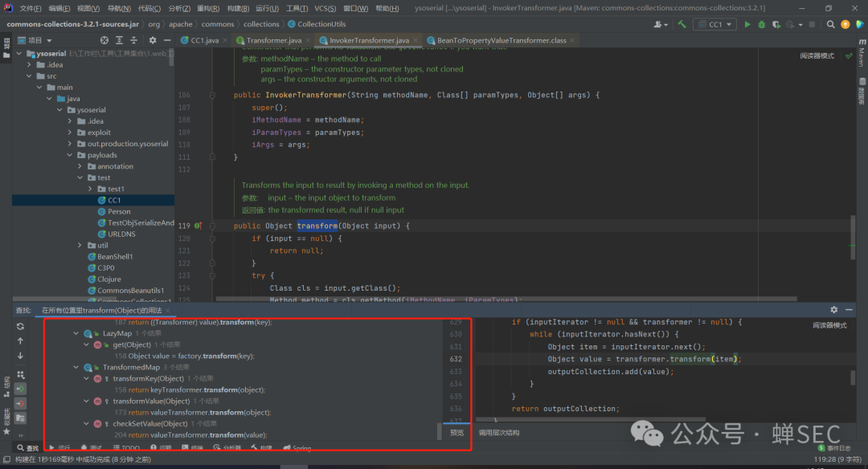Click the build hammer icon
Image resolution: width=868 pixels, height=469 pixels.
coord(682,25)
